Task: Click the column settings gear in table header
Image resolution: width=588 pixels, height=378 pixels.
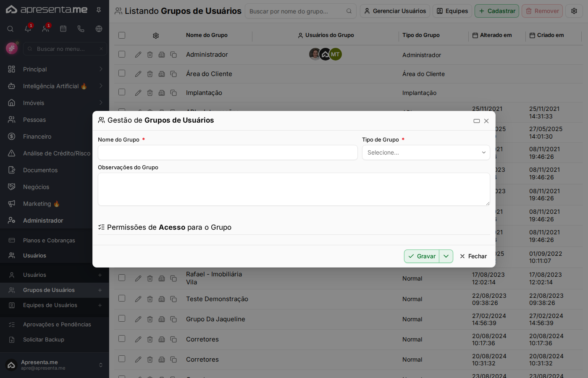Action: click(x=156, y=36)
